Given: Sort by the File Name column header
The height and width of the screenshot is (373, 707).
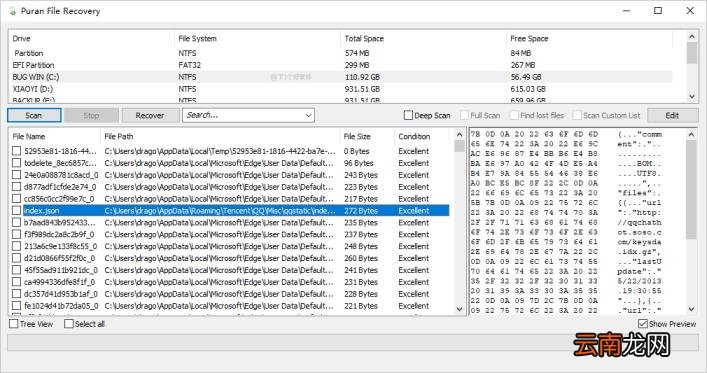Looking at the screenshot, I should (x=55, y=136).
